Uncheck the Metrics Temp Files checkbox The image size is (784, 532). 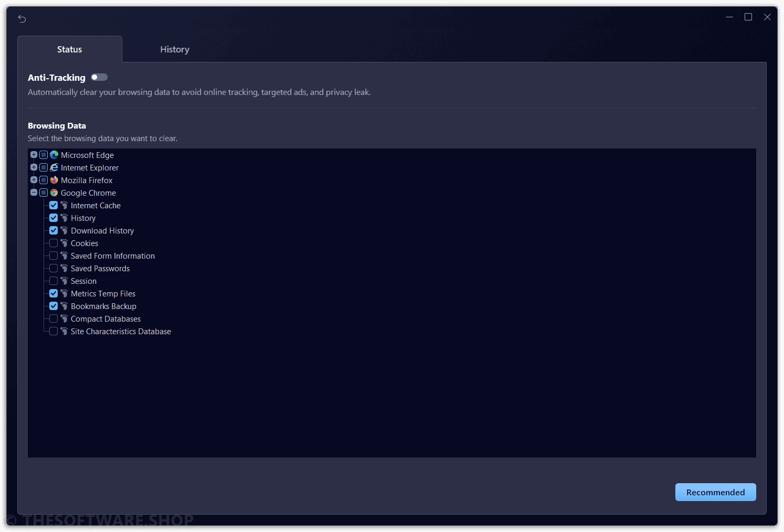(x=54, y=293)
